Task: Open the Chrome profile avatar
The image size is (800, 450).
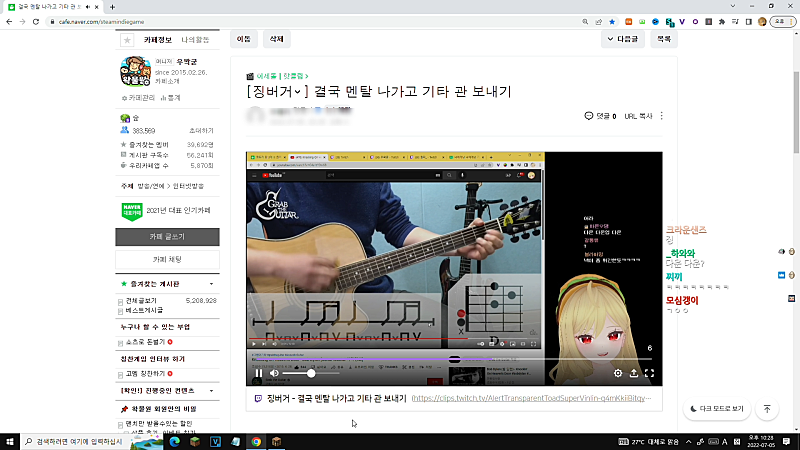Action: coord(762,22)
